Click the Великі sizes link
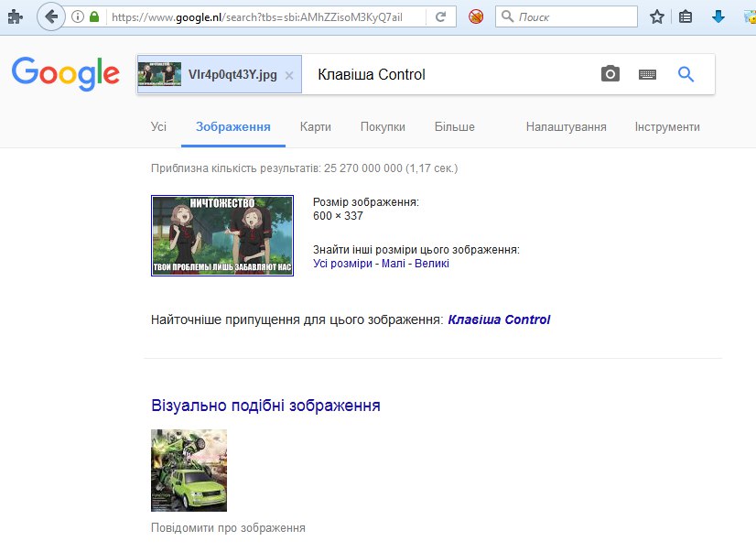Viewport: 756px width, 552px height. tap(431, 264)
